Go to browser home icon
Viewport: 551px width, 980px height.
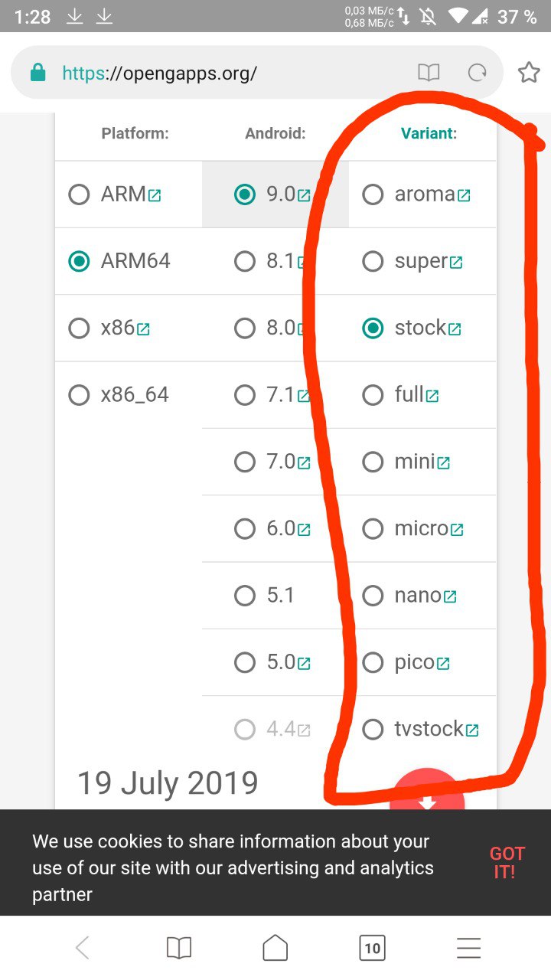click(x=275, y=948)
